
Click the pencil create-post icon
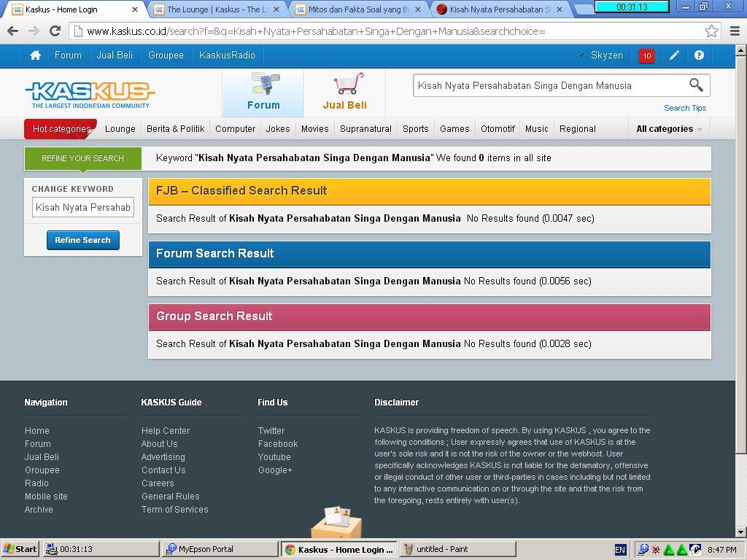pos(674,55)
